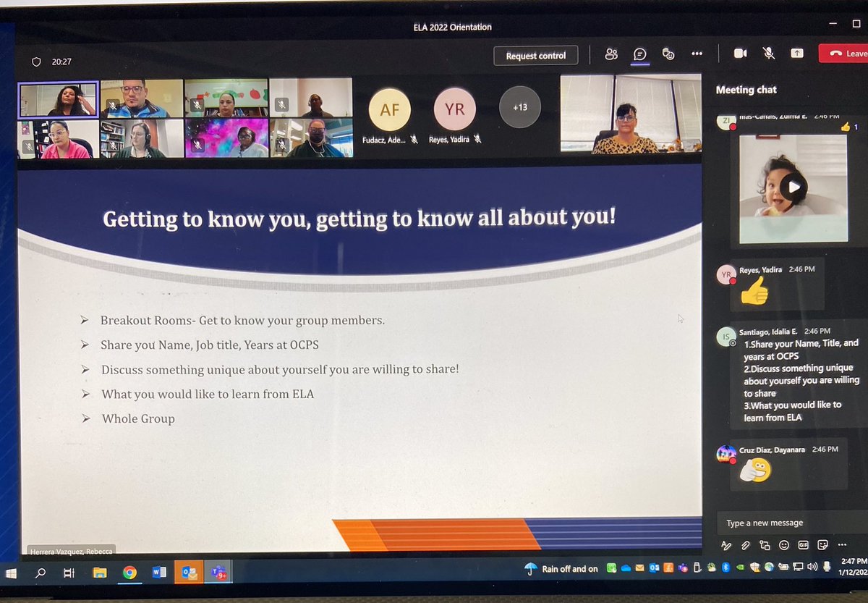
Task: Click Reyes, Yadira thumbs up emoji message
Action: [754, 292]
